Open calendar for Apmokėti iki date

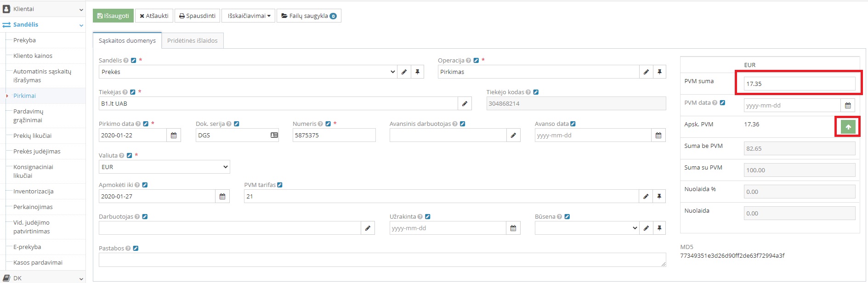(222, 197)
